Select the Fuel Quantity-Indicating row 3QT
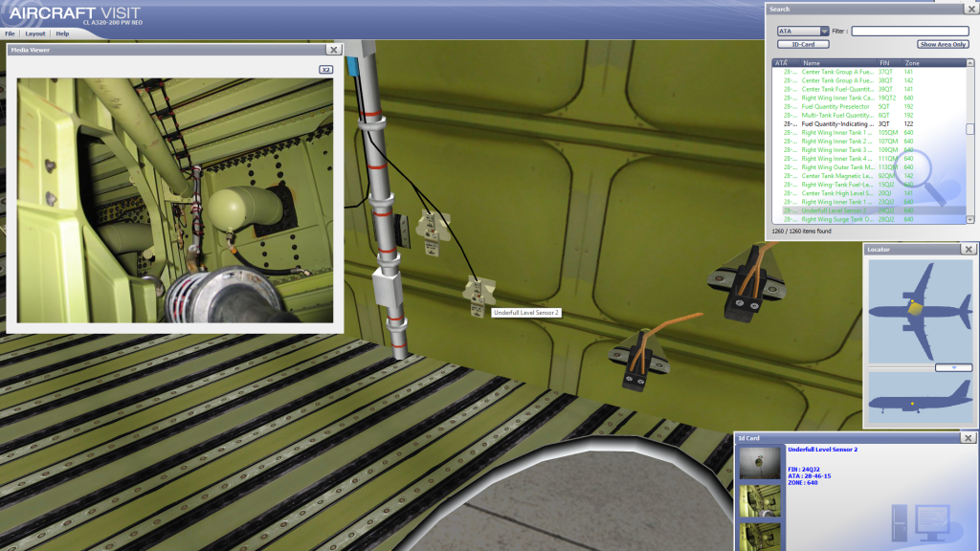Viewport: 980px width, 551px height. [869, 124]
